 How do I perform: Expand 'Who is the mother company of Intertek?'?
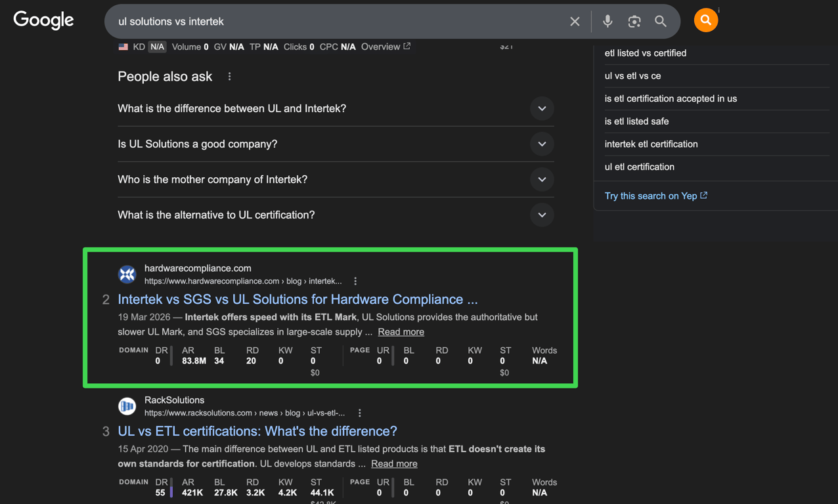click(336, 180)
